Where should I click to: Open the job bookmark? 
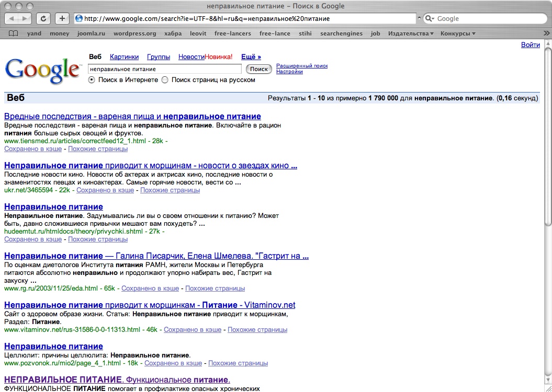click(375, 34)
